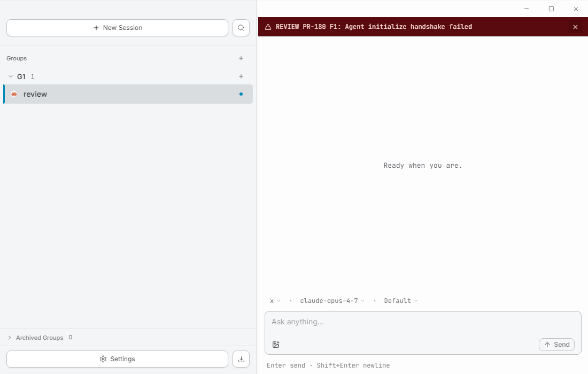The height and width of the screenshot is (374, 588).
Task: Click the Ready when you are text
Action: (422, 165)
